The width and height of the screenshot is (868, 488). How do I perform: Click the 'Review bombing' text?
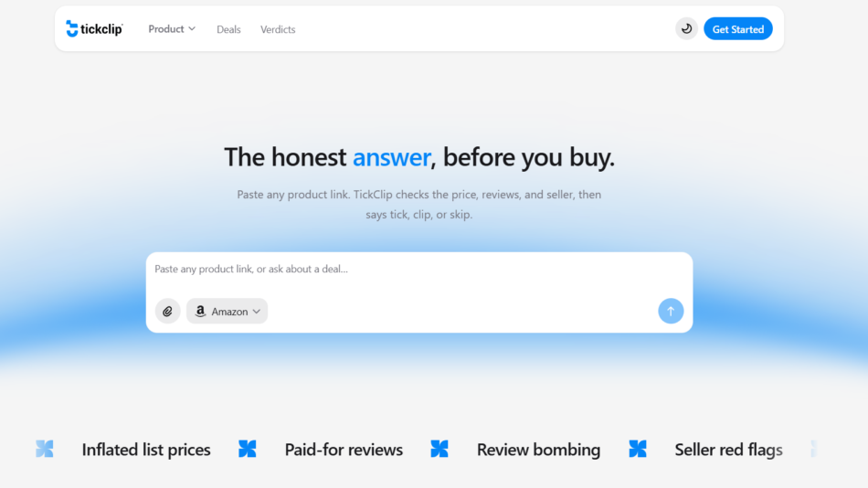click(539, 450)
